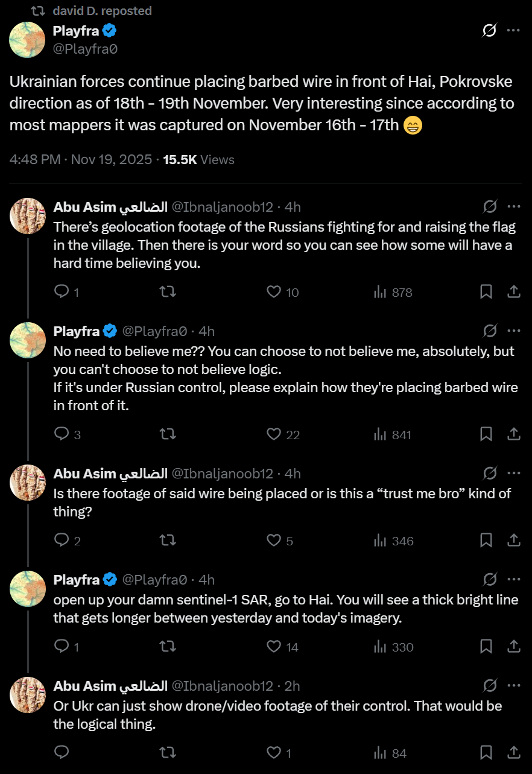Reply to the drone/video footage comment

[62, 753]
